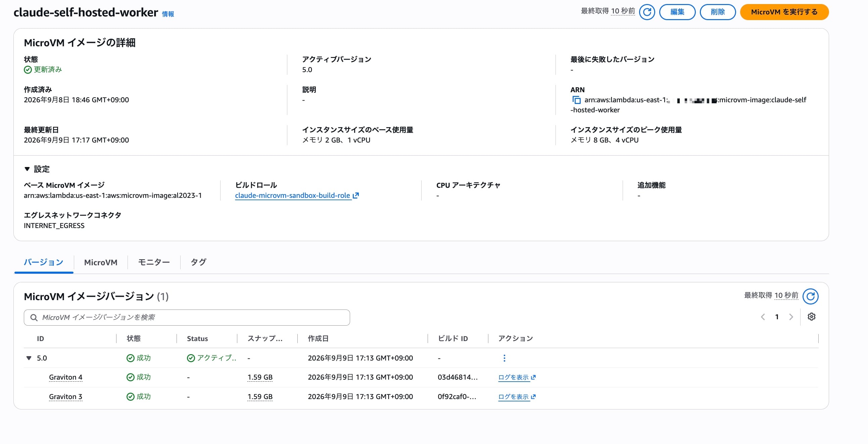
Task: Select the バージョン tab
Action: pyautogui.click(x=44, y=262)
